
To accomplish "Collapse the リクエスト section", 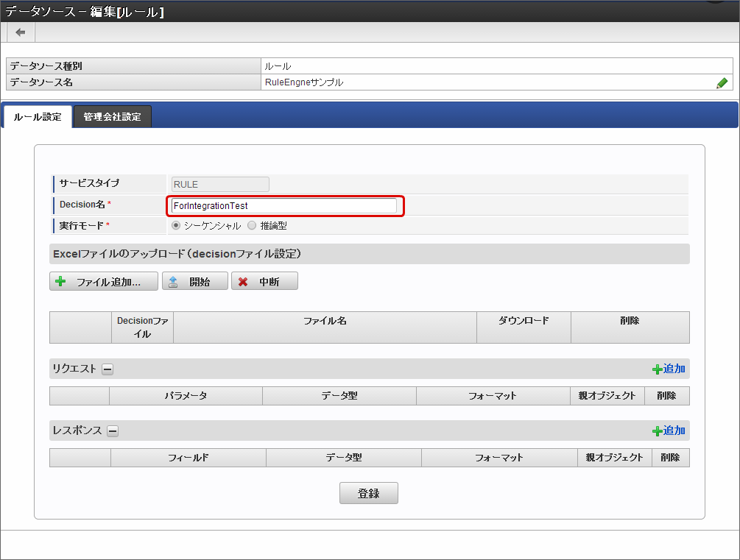I will pyautogui.click(x=108, y=369).
